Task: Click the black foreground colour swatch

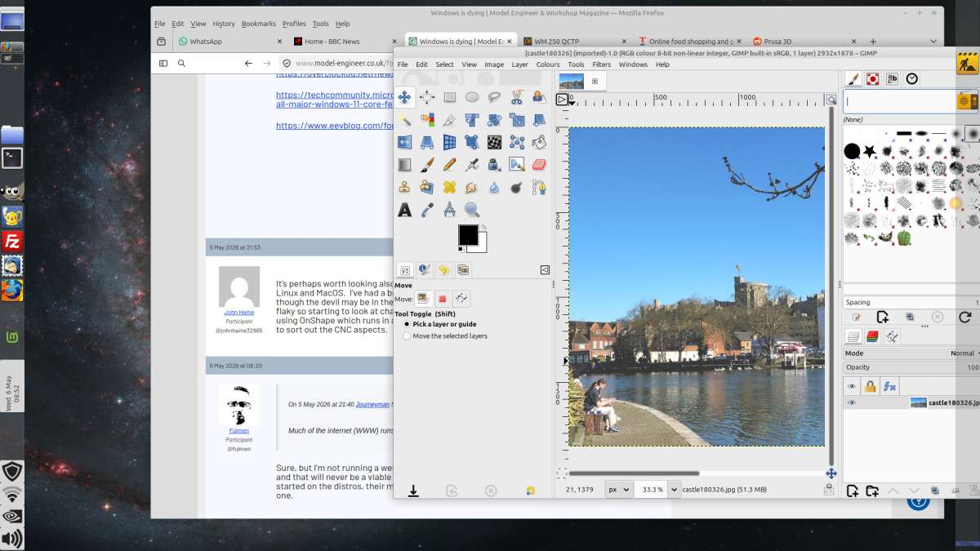Action: (468, 235)
